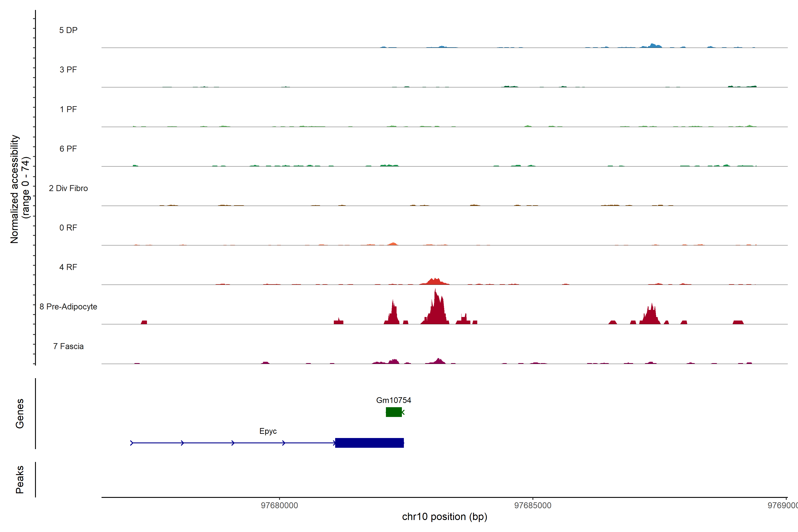
Task: Select the 5 DP track label
Action: (x=68, y=30)
